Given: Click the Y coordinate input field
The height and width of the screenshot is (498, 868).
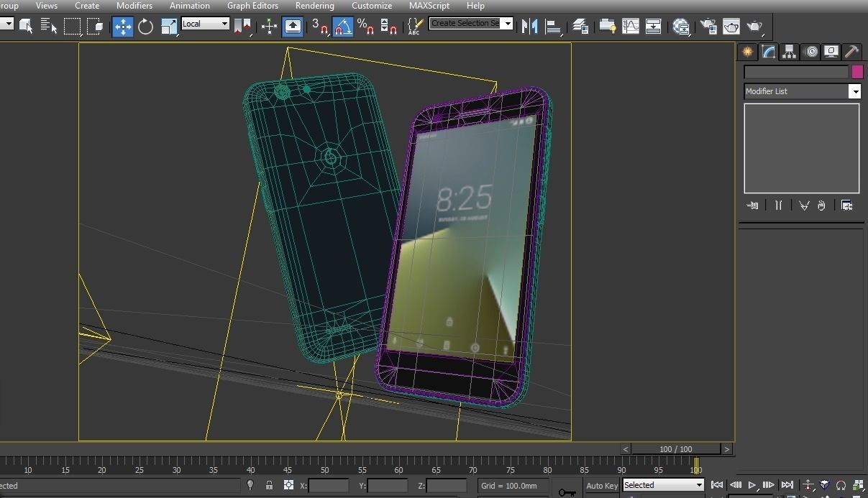Looking at the screenshot, I should pos(388,486).
